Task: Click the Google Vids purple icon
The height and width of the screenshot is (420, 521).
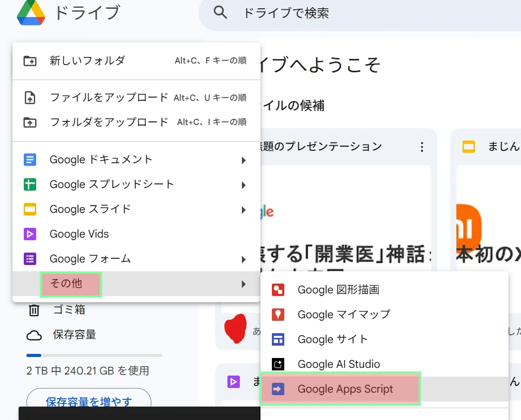Action: point(30,234)
